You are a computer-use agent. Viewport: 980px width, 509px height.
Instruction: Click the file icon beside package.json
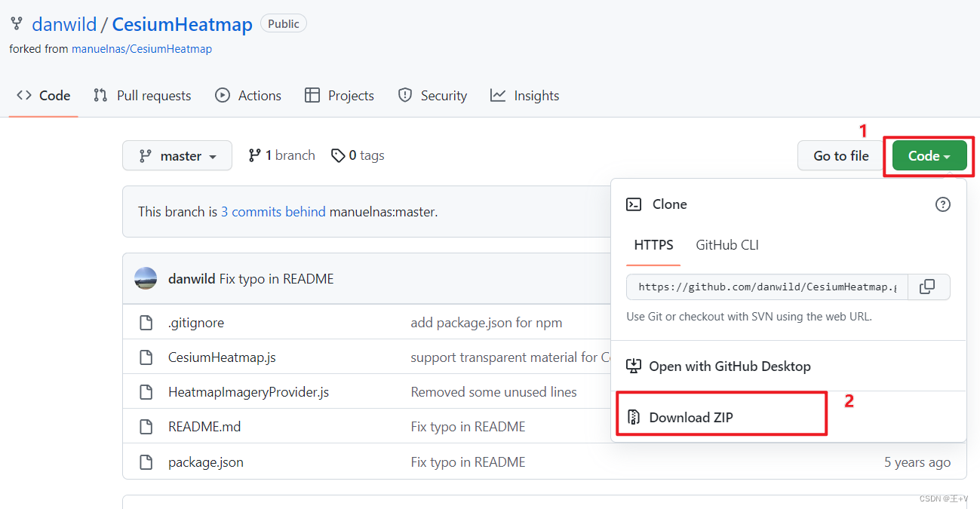point(146,462)
